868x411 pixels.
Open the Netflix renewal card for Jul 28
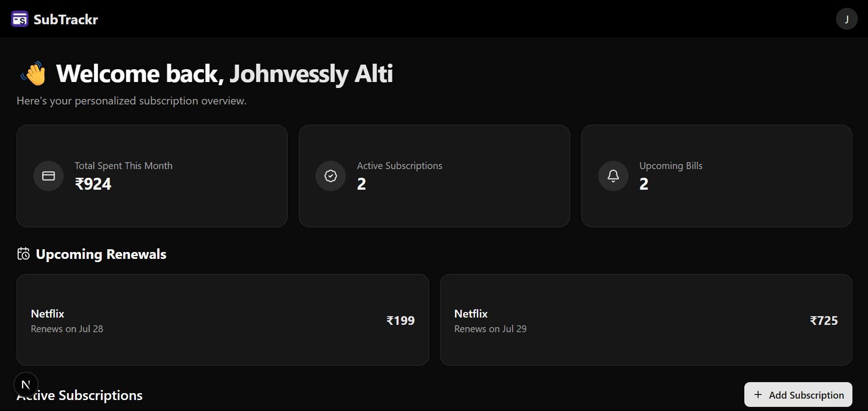[x=223, y=320]
